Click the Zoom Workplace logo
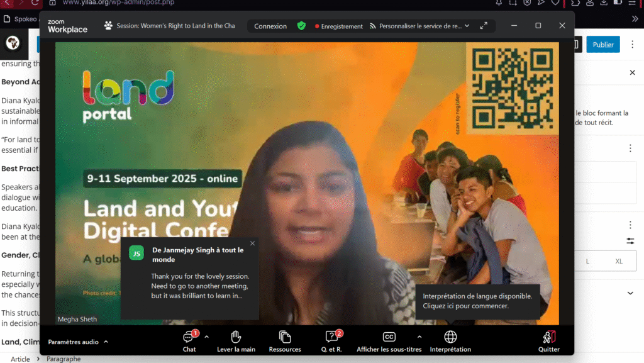The image size is (644, 363). tap(67, 26)
